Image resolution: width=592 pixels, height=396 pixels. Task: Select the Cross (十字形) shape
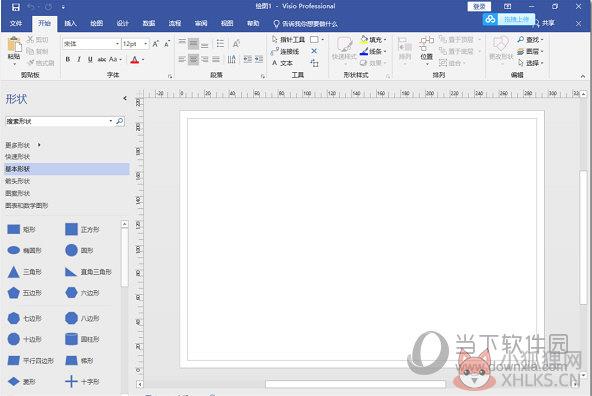pyautogui.click(x=82, y=382)
